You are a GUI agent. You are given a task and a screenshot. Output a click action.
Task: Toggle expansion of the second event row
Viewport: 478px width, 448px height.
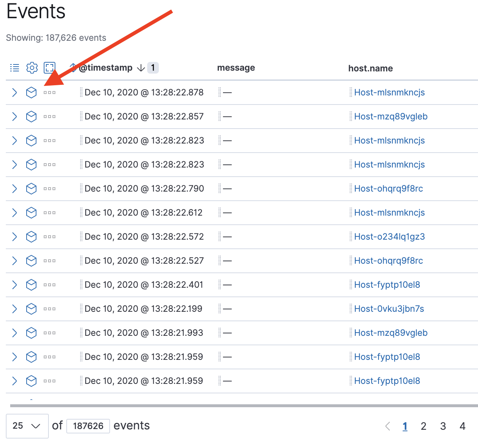pos(14,117)
